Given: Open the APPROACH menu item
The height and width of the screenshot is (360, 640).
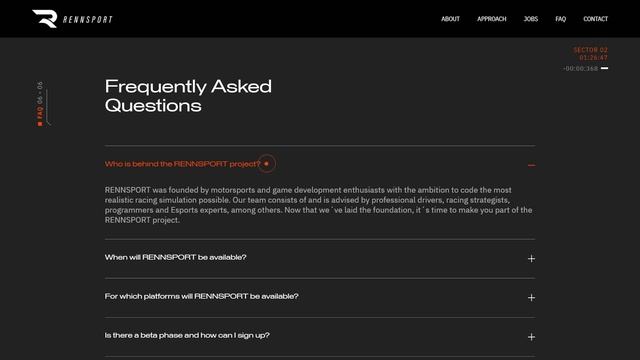Looking at the screenshot, I should (x=491, y=19).
